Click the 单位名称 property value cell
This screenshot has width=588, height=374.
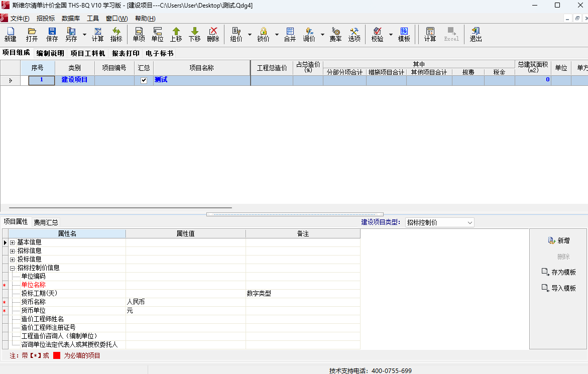185,285
